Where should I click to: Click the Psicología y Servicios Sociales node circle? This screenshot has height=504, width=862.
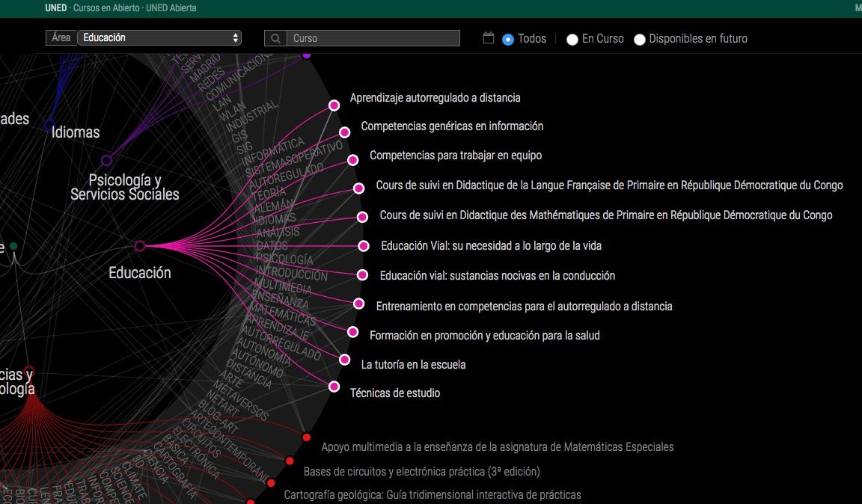coord(107,160)
